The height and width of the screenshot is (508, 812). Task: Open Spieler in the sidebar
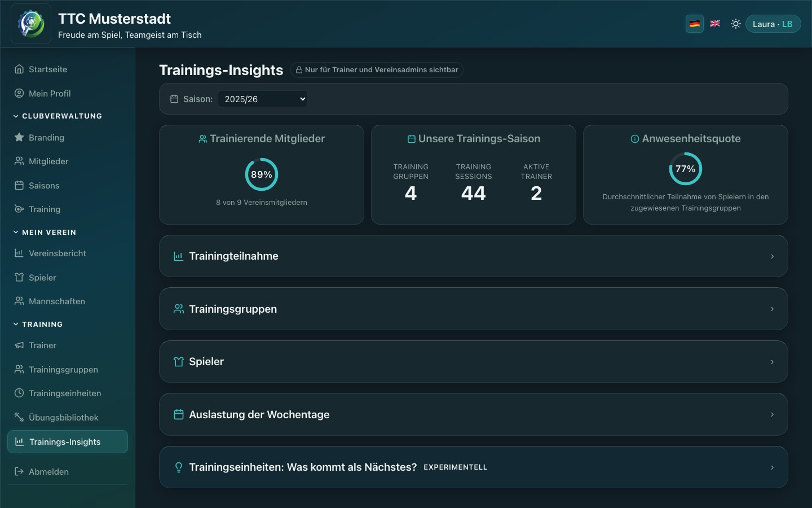tap(68, 278)
